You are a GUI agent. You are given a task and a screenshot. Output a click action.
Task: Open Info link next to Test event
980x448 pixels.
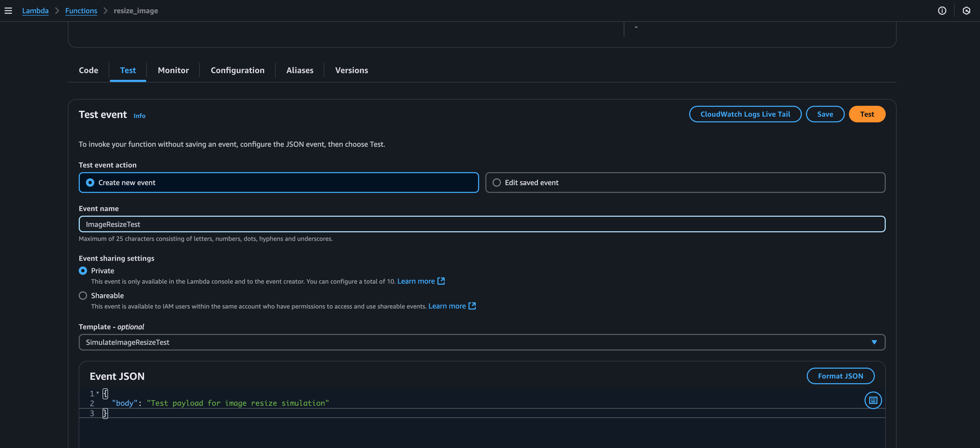(139, 116)
